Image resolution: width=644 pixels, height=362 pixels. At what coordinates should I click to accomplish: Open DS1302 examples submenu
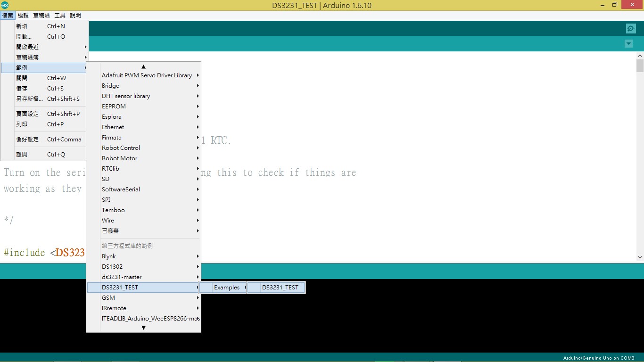[144, 267]
